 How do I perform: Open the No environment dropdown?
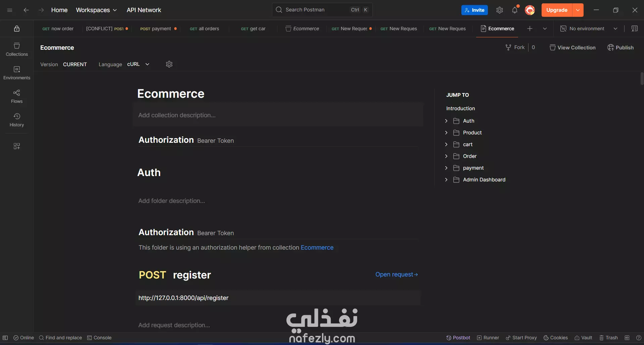589,29
